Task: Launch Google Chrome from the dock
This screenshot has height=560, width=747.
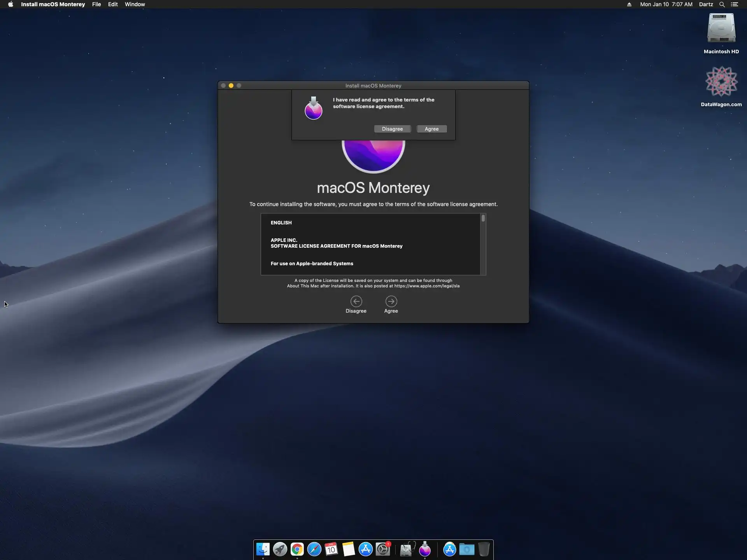Action: point(297,549)
